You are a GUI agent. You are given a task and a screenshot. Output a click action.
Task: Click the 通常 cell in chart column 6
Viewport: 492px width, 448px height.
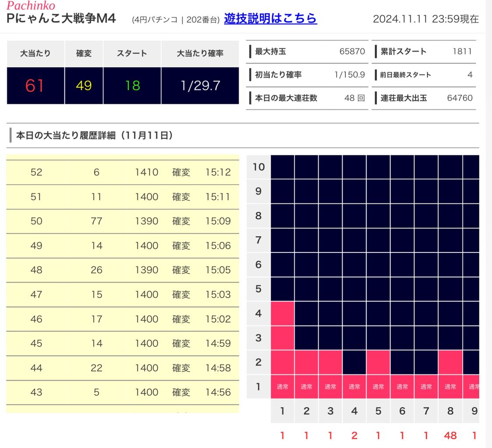(402, 387)
